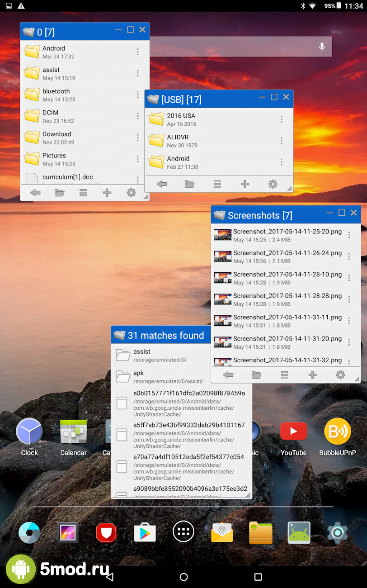Click back arrow in USB window toolbar
The height and width of the screenshot is (588, 367).
162,184
